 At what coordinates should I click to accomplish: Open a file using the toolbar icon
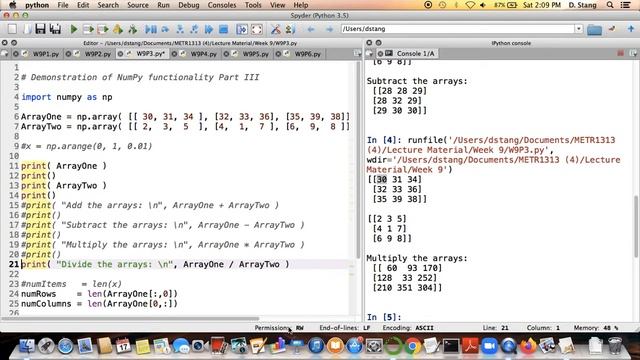tap(27, 29)
